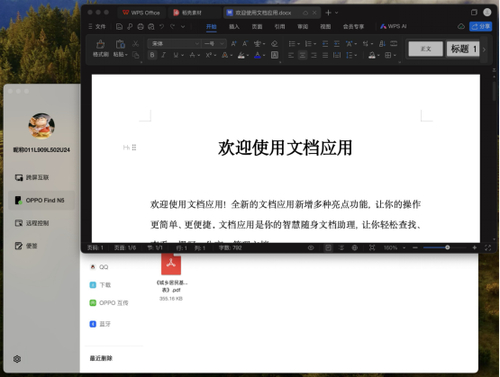The width and height of the screenshot is (500, 377).
Task: Increase font size with the A+ icon
Action: tap(234, 44)
